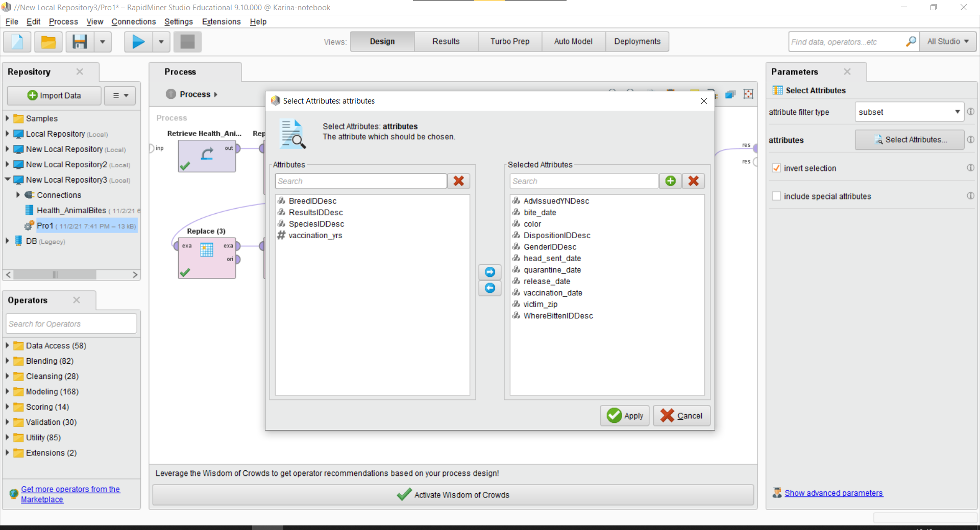980x530 pixels.
Task: Click the Select Attributes... parameter button
Action: click(910, 140)
